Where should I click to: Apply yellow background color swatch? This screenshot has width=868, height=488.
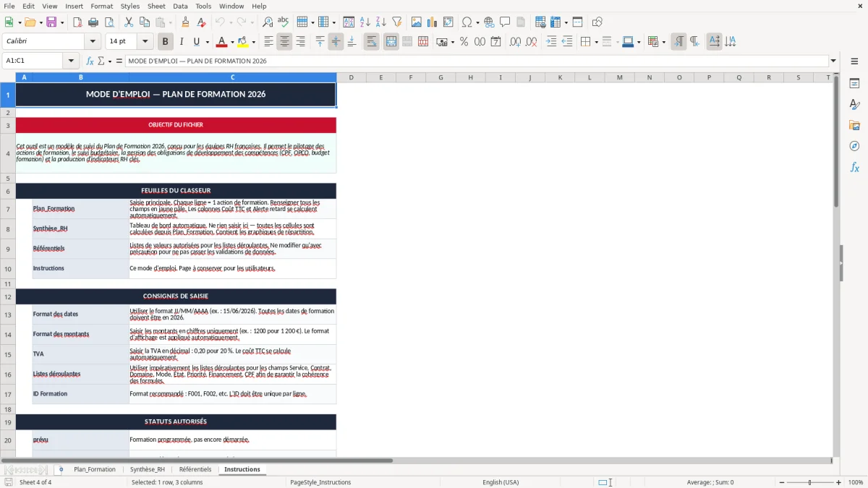pos(242,42)
